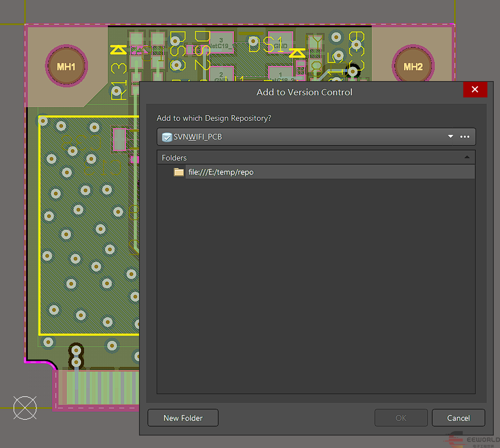This screenshot has width=500, height=448.
Task: Click the SVN repository icon beside SVNWIFI_PCB
Action: 167,137
